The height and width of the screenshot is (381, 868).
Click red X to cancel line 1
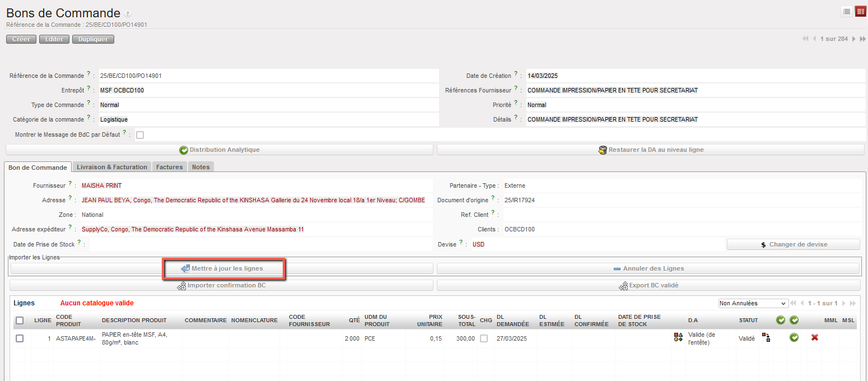(x=815, y=338)
